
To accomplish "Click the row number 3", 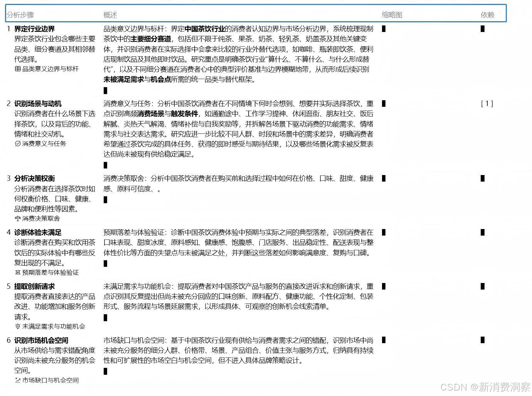I will click(9, 179).
